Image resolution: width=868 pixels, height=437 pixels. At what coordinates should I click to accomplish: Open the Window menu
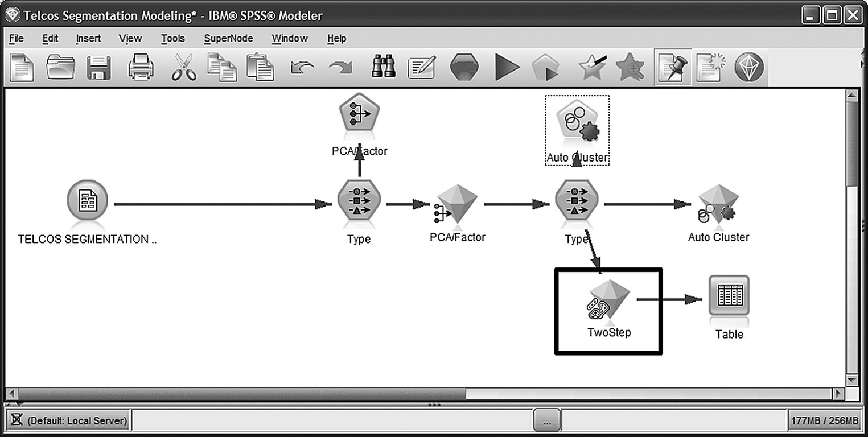[290, 38]
